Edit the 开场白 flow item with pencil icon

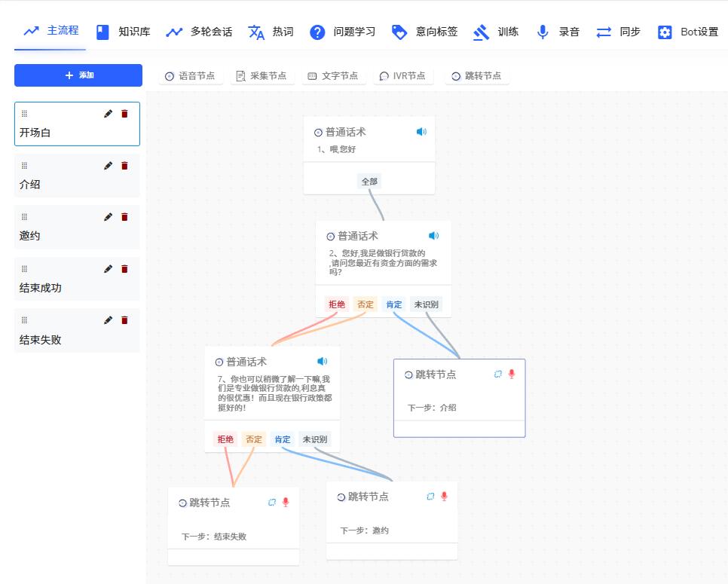tap(108, 114)
